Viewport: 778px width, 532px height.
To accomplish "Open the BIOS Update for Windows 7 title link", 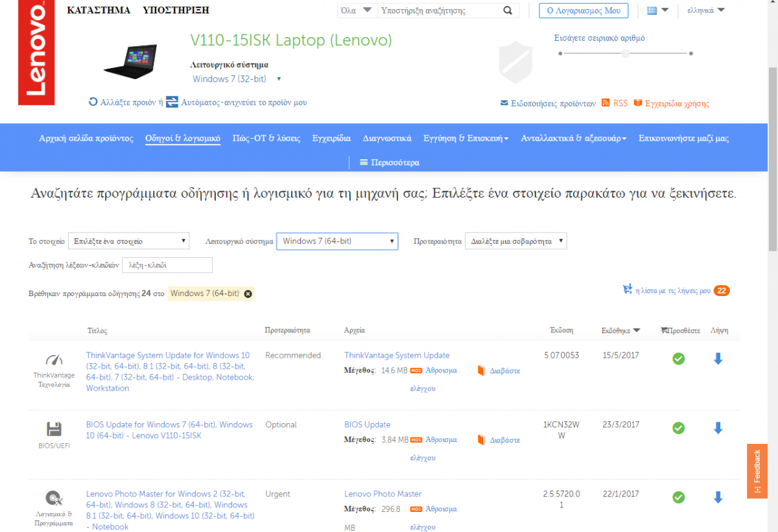I will click(x=169, y=430).
